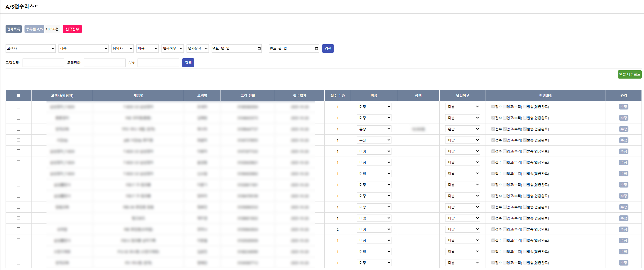Open the 무상 cost dropdown in table
Viewport: 644px width, 270px height.
coord(374,140)
